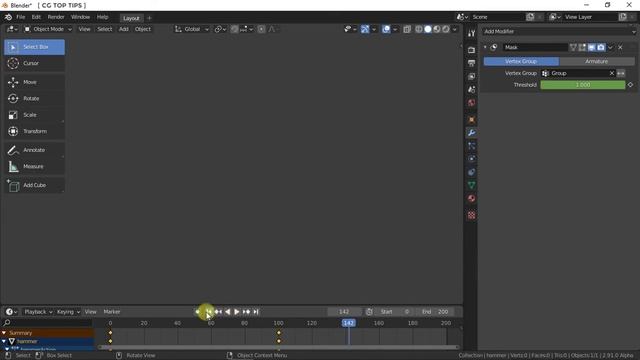Open the Modifier wrench properties tab
640x360 pixels.
[471, 133]
